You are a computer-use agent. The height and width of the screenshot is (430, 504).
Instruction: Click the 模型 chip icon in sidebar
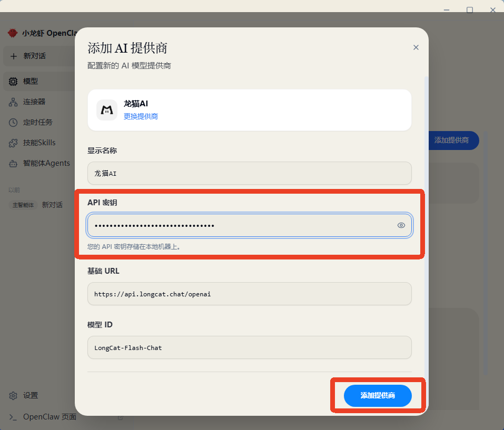coord(13,82)
